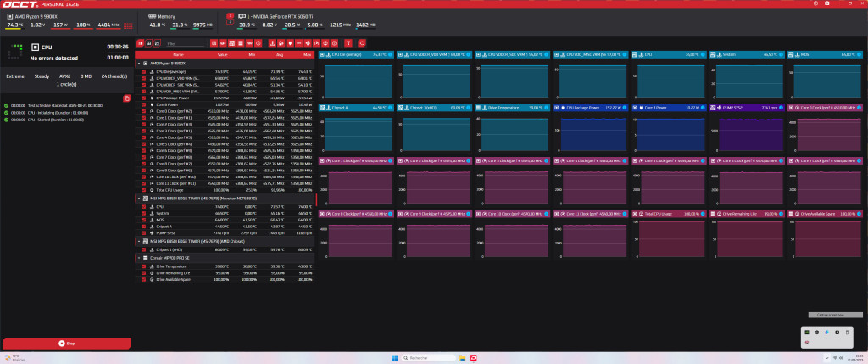This screenshot has width=868, height=364.
Task: Select GPU slot 2 selector in header
Action: (x=231, y=21)
